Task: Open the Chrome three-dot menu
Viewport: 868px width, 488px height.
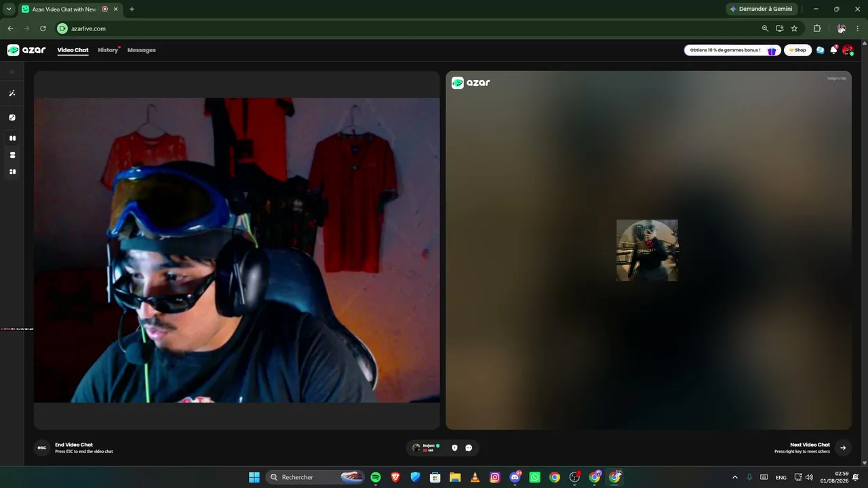Action: pos(858,28)
